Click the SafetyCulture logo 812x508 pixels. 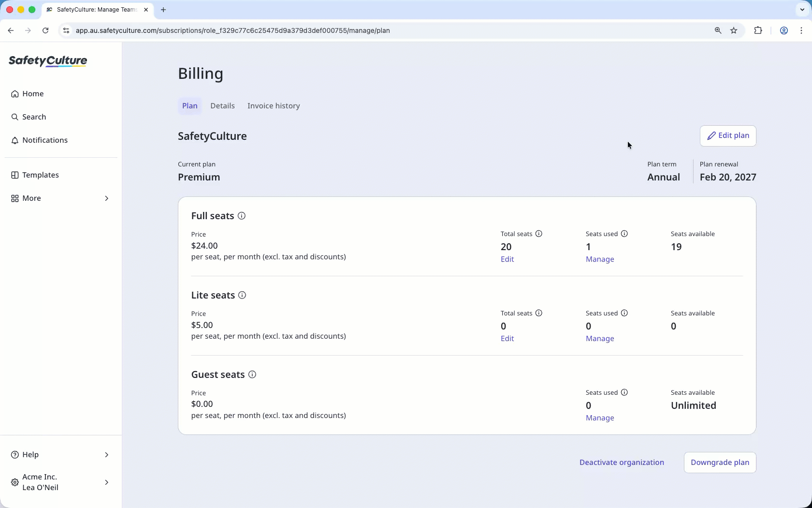click(x=48, y=61)
